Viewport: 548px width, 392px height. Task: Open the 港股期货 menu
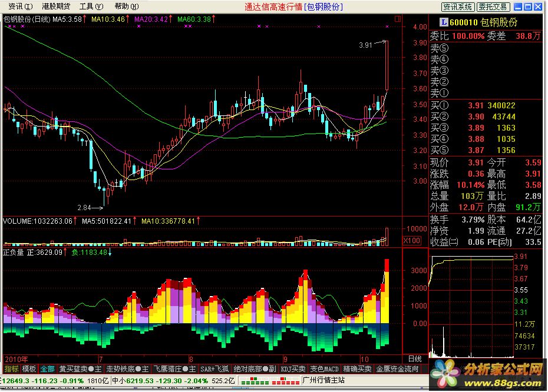pos(56,6)
